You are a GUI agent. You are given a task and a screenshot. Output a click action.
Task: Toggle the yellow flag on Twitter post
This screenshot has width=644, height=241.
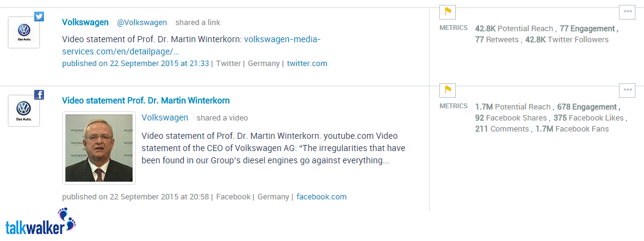click(448, 12)
